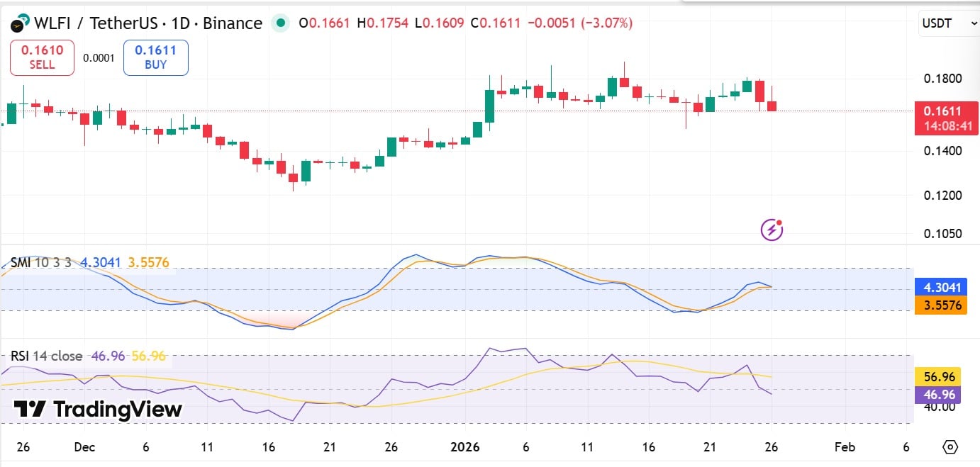Select the RSI 14 close indicator legend
The image size is (980, 467).
47,356
